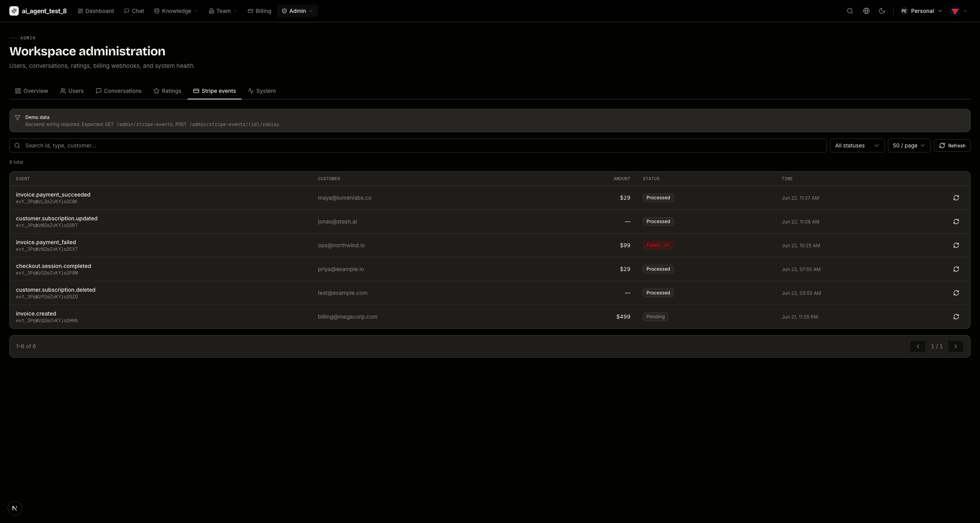Click the invoice.created event name
Screen dimensions: 980x523
point(36,314)
